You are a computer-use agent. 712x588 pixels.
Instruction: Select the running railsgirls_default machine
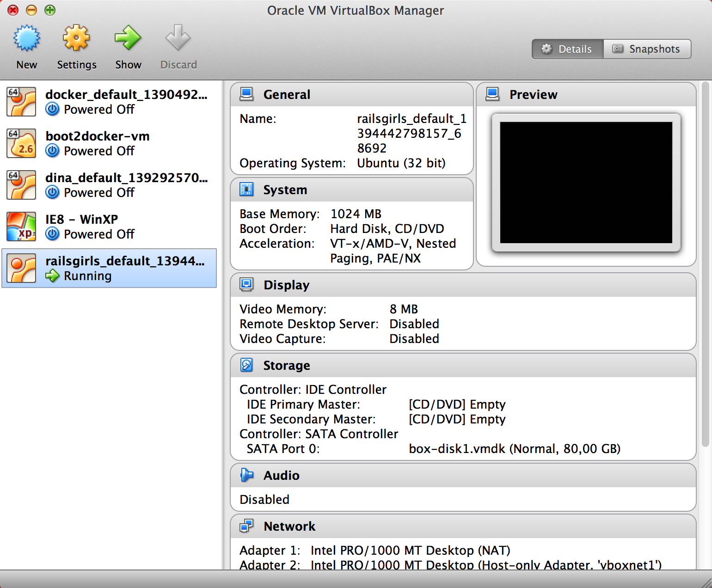pos(109,268)
